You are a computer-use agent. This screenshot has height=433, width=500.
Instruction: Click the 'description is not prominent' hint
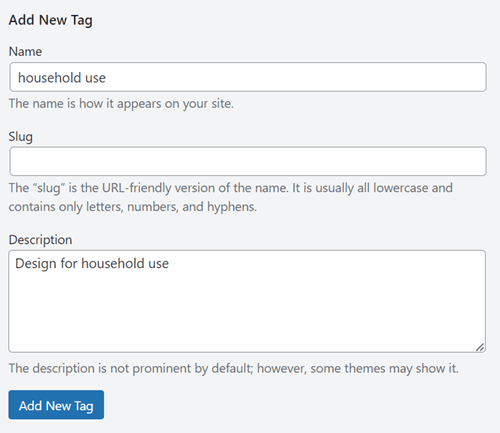point(234,368)
